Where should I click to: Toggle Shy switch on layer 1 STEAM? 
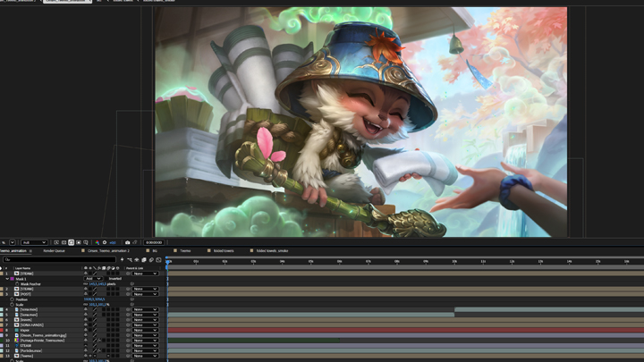(x=86, y=274)
